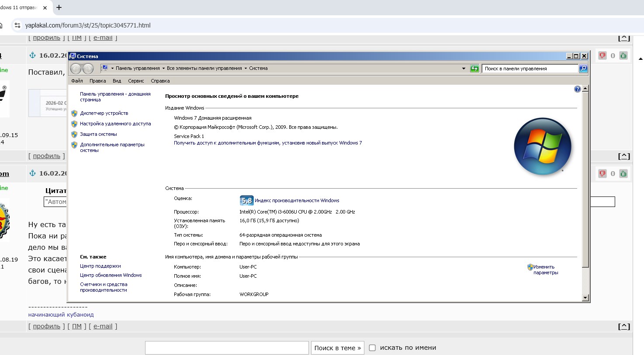This screenshot has height=355, width=644.
Task: Click the 'начинающий кубаноид' signature text
Action: (61, 314)
